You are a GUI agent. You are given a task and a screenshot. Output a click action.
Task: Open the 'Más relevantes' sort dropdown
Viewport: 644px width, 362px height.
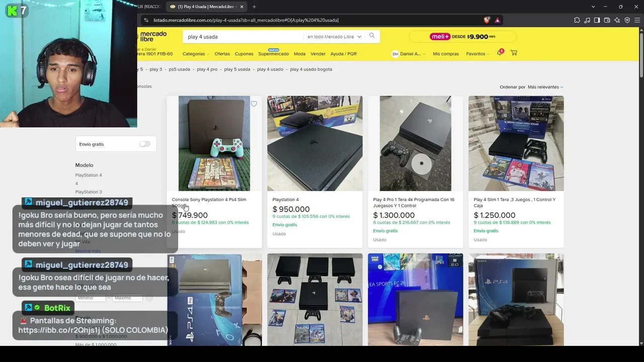[545, 87]
